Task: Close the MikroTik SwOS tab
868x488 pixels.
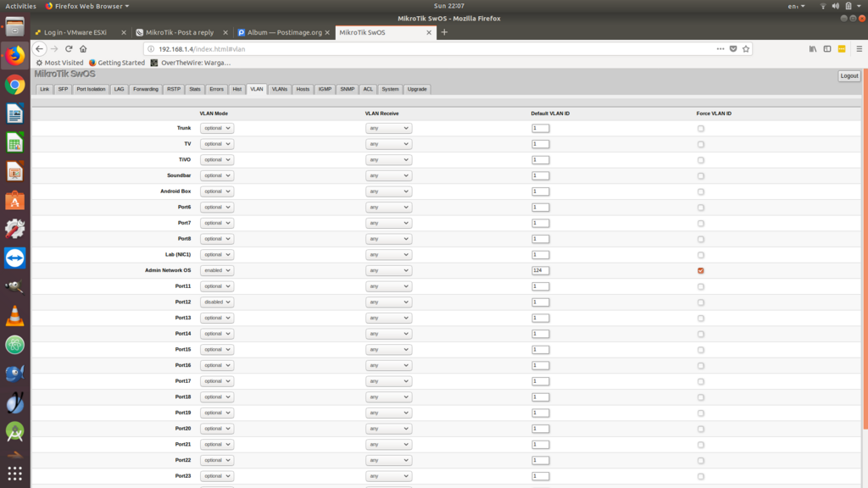Action: pos(428,33)
